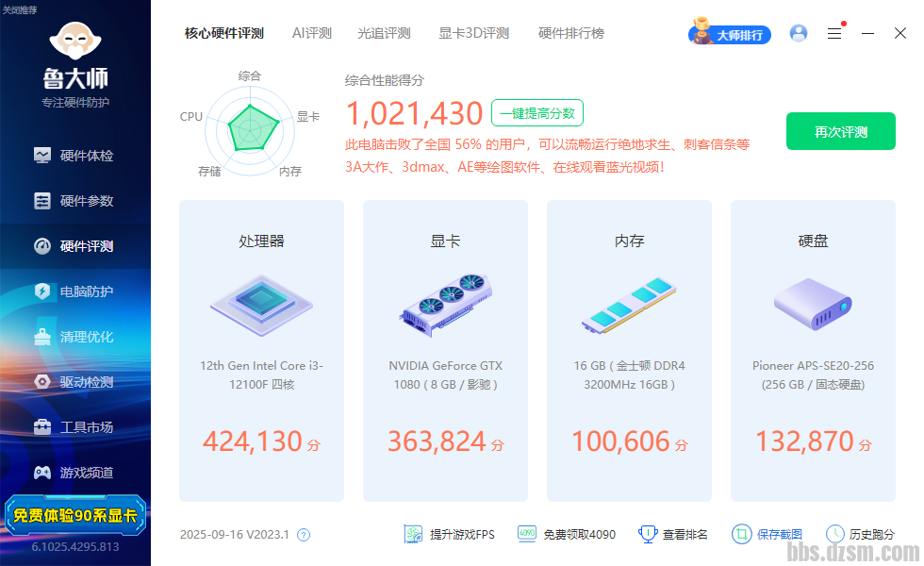Click 保存截图 to save screenshot
The width and height of the screenshot is (924, 566).
[767, 534]
